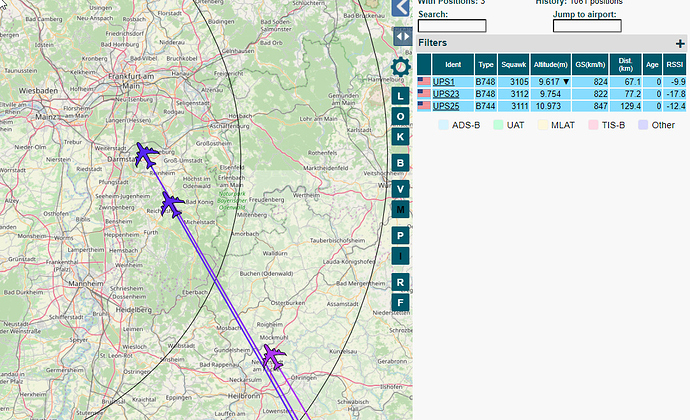Open the UPS23 flight link
The image size is (690, 420).
(446, 94)
